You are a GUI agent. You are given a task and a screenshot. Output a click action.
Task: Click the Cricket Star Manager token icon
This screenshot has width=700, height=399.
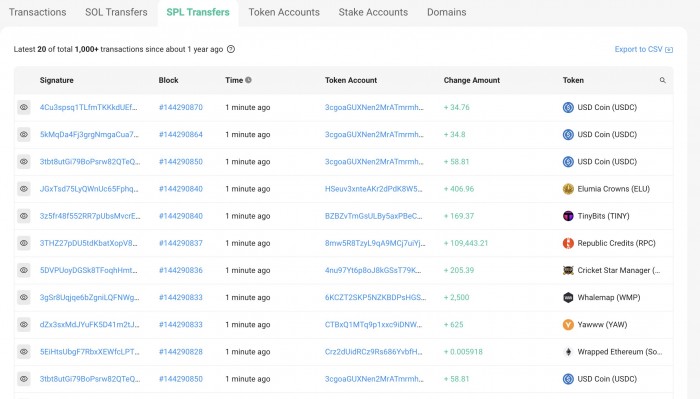click(x=568, y=270)
